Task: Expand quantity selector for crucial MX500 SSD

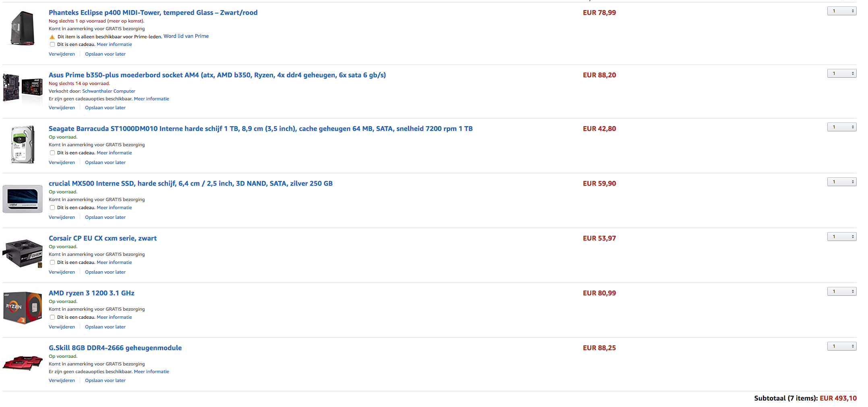Action: 842,182
